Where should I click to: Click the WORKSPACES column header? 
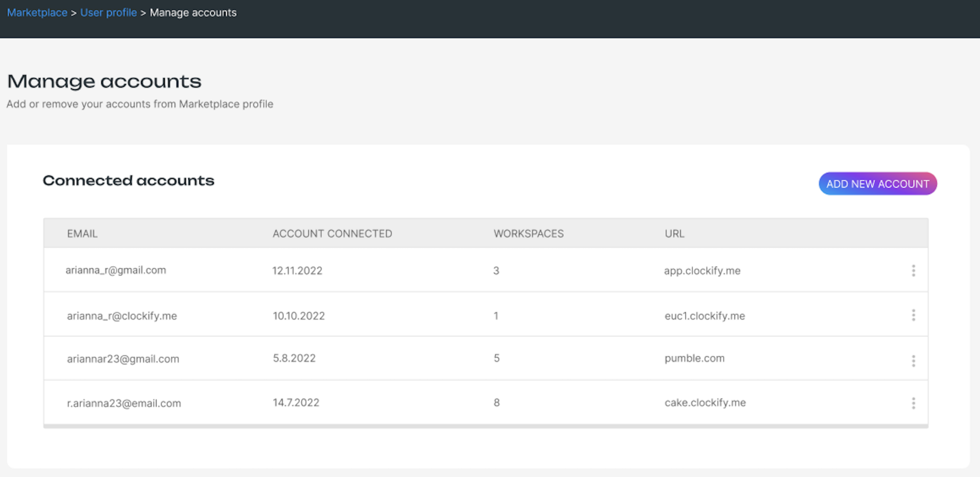click(528, 233)
